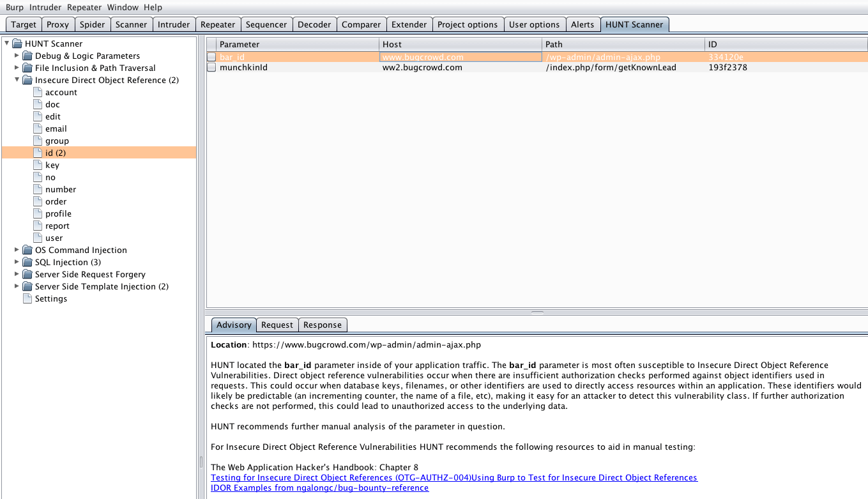Open the Intruder menu in menu bar

45,7
